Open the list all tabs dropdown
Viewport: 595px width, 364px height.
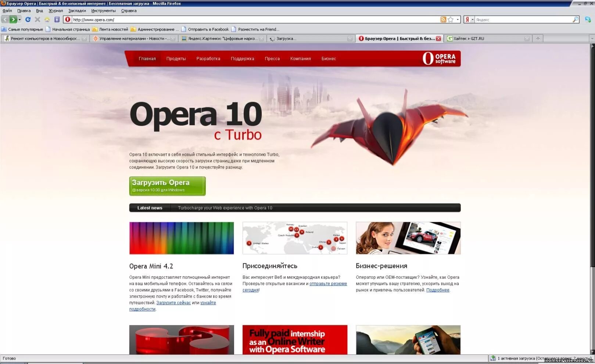click(592, 39)
